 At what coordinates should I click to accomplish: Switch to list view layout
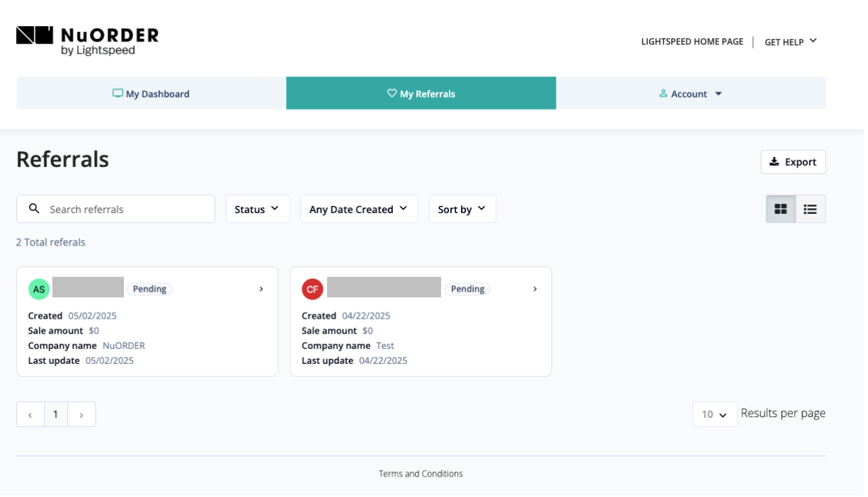click(810, 209)
